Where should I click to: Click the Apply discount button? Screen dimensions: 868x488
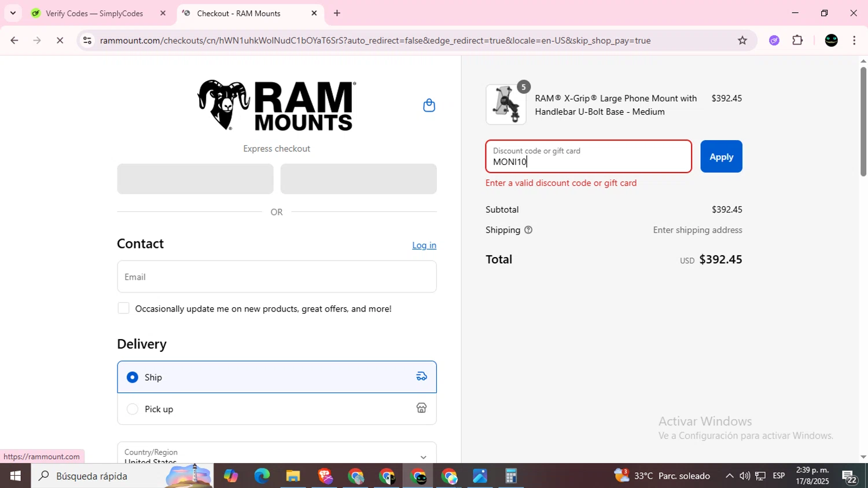point(721,156)
